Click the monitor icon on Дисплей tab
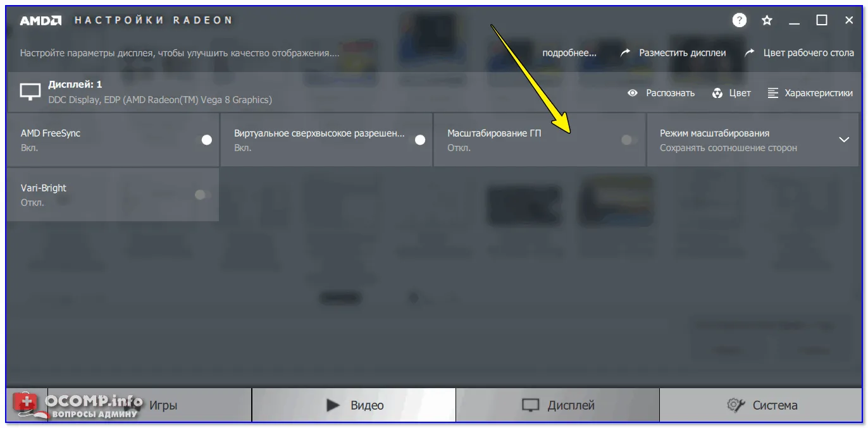The image size is (868, 428). point(530,405)
